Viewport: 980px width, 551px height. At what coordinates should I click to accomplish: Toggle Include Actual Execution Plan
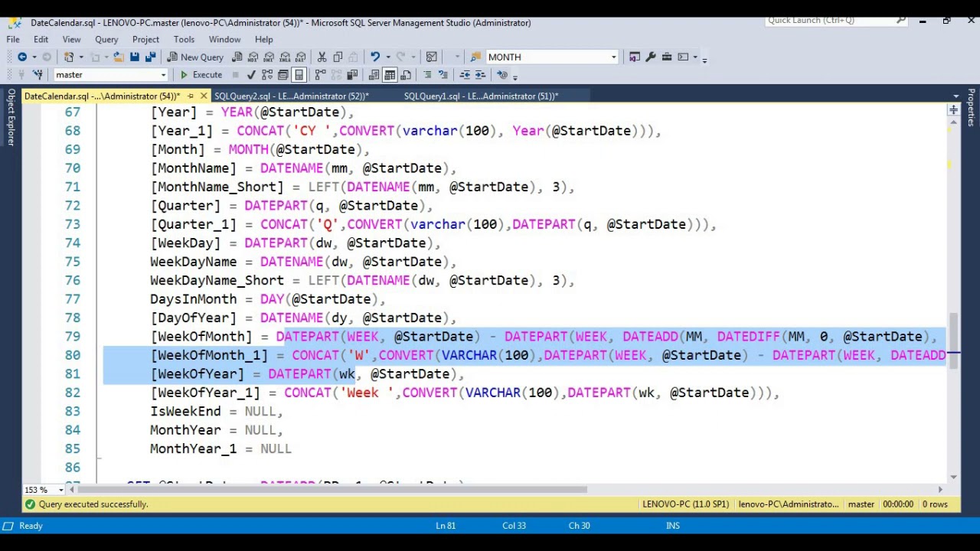[320, 75]
